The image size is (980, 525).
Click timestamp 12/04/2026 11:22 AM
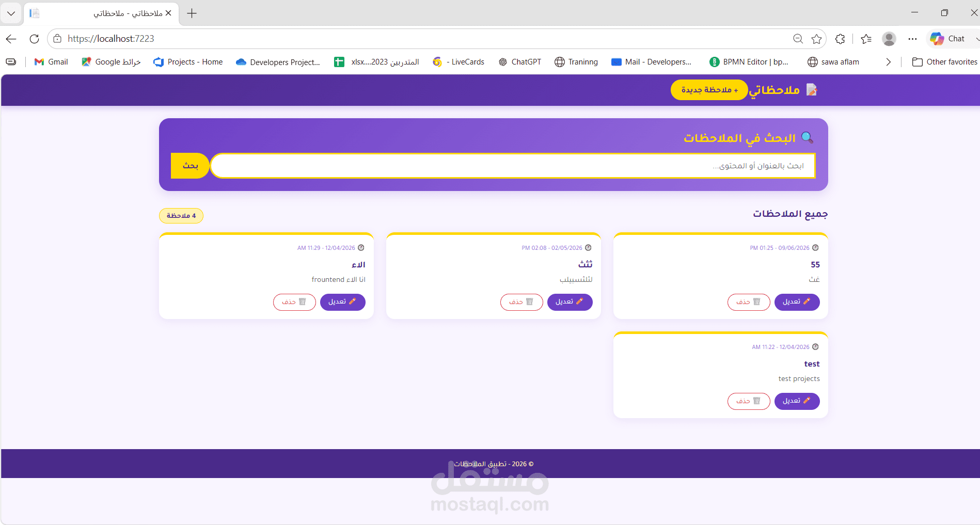781,347
